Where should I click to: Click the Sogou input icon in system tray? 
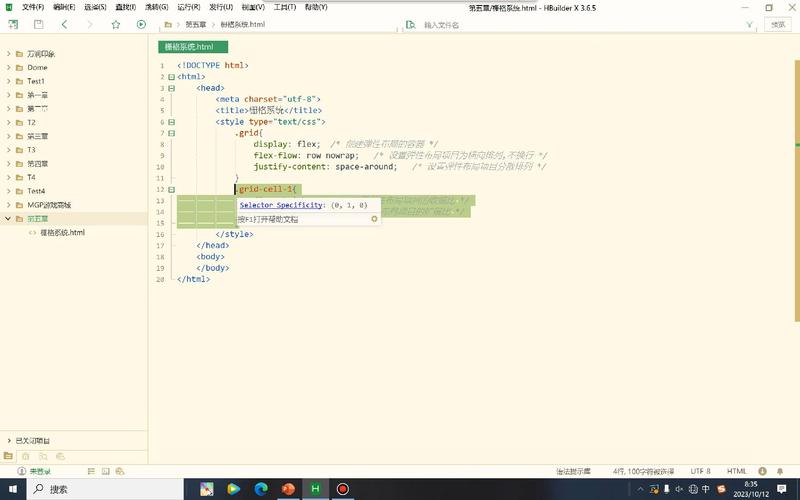tap(721, 489)
